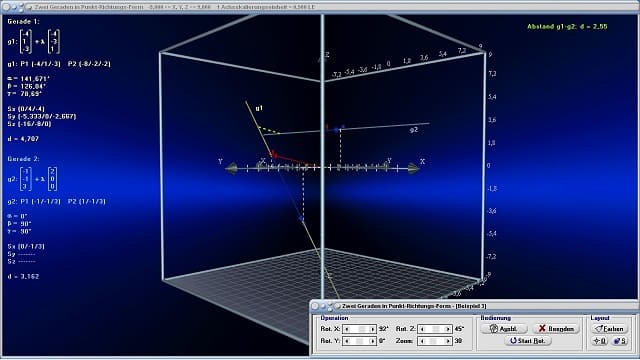
Task: Click the 'Abstand g1-g2' distance readout
Action: (567, 27)
